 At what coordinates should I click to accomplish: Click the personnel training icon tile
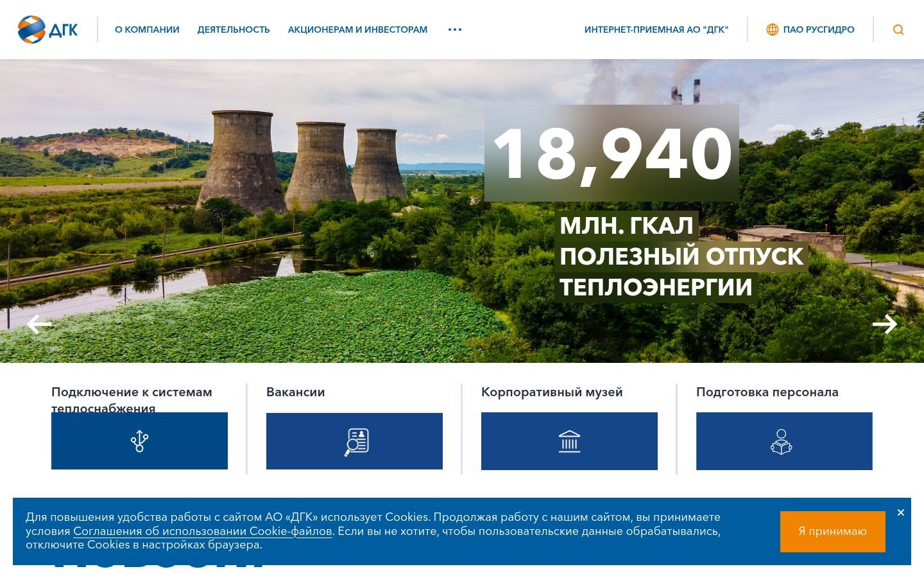tap(784, 441)
